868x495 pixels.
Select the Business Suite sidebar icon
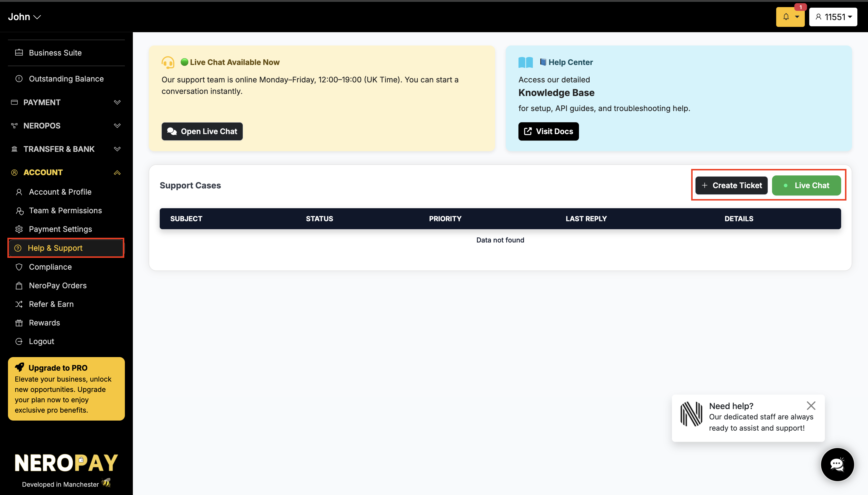tap(19, 53)
